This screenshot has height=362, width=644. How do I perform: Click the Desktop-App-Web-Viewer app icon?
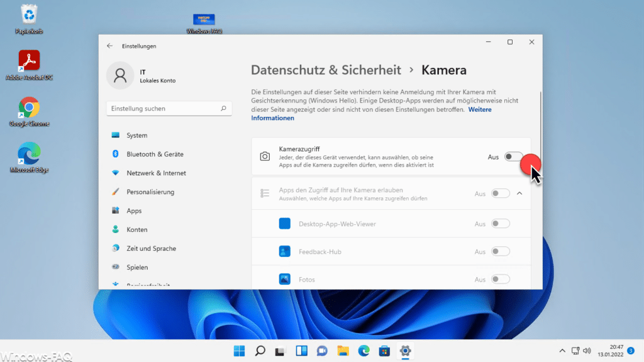coord(285,224)
